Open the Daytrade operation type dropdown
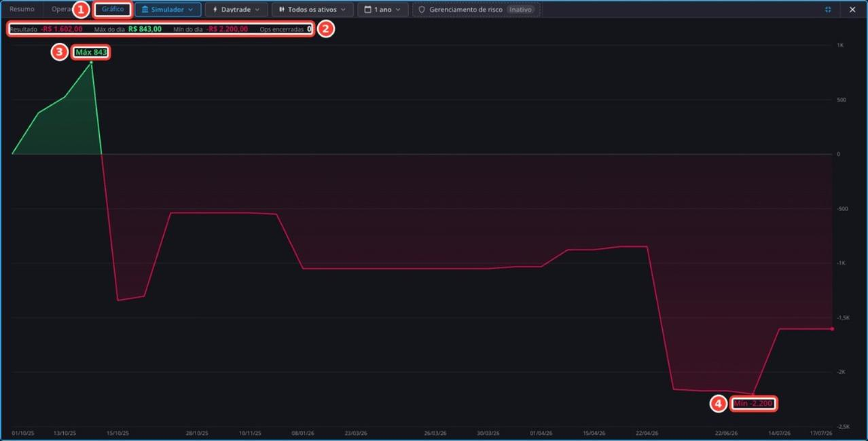The image size is (868, 441). [x=236, y=10]
